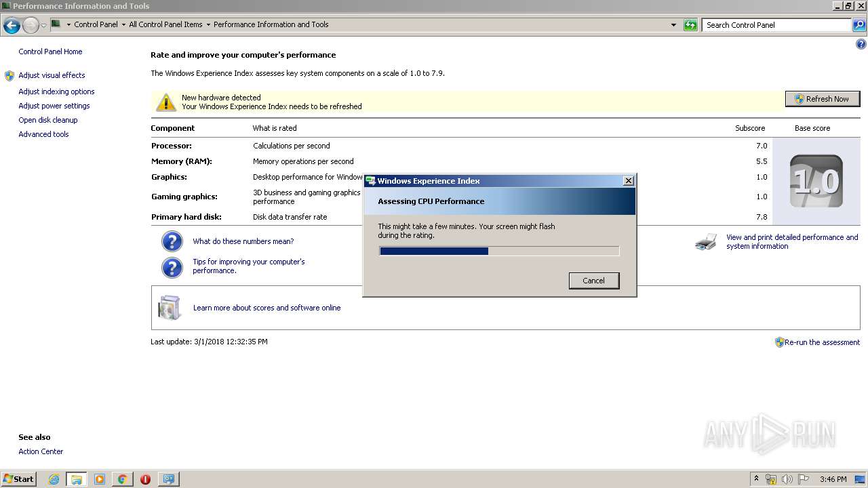Open the address bar history dropdown
The height and width of the screenshot is (488, 868).
click(x=673, y=25)
